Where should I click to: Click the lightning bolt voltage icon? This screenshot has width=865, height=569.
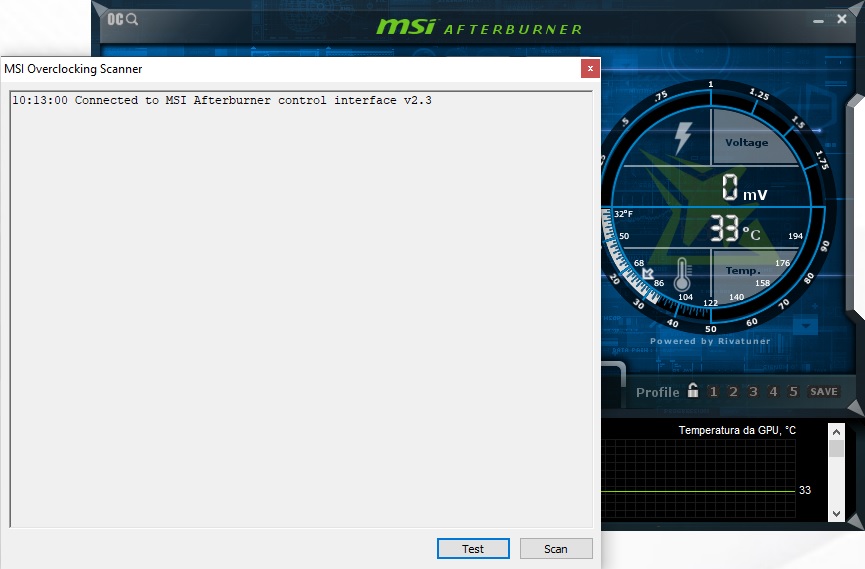(684, 137)
